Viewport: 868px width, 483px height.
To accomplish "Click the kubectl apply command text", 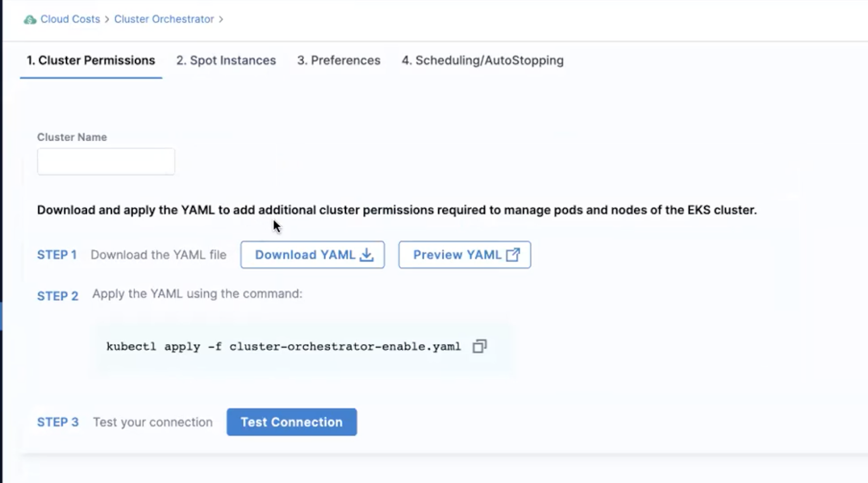I will 283,347.
